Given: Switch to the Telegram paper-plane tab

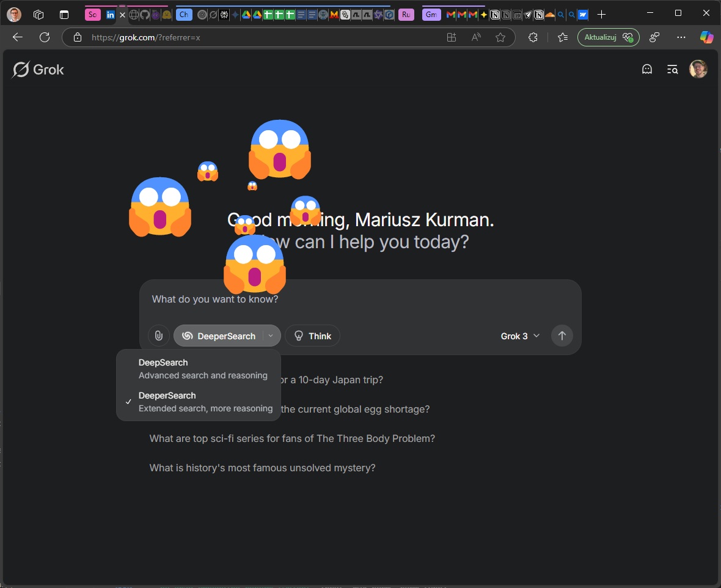Looking at the screenshot, I should point(528,15).
